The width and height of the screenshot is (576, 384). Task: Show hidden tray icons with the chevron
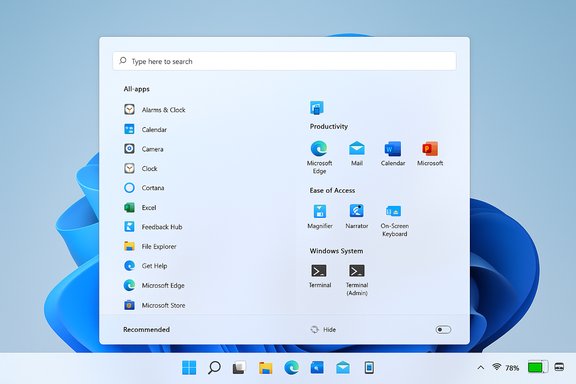point(480,367)
